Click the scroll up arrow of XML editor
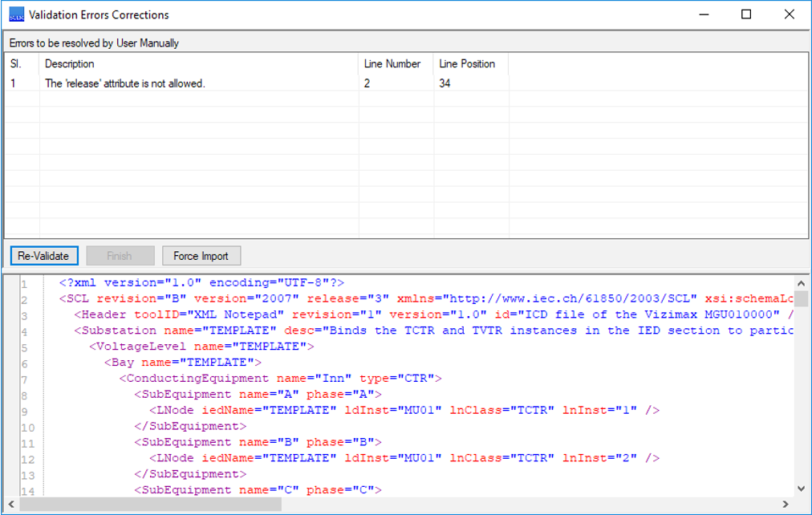The height and width of the screenshot is (515, 812). [801, 283]
